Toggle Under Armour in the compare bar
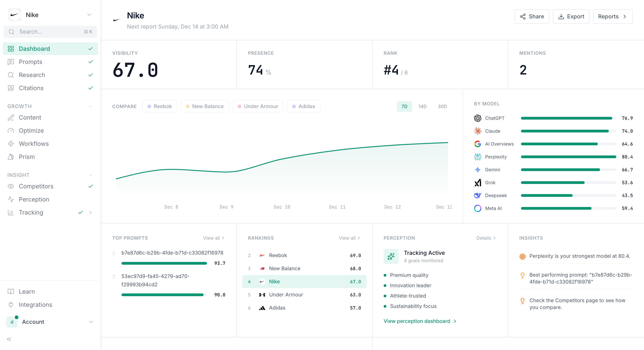This screenshot has height=350, width=644. [258, 106]
